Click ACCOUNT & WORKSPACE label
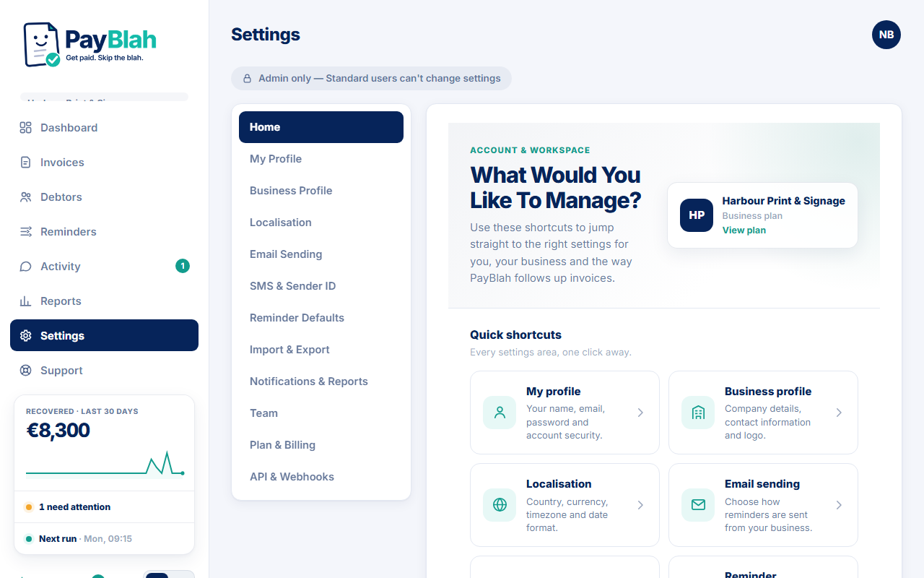This screenshot has width=924, height=578. (530, 150)
